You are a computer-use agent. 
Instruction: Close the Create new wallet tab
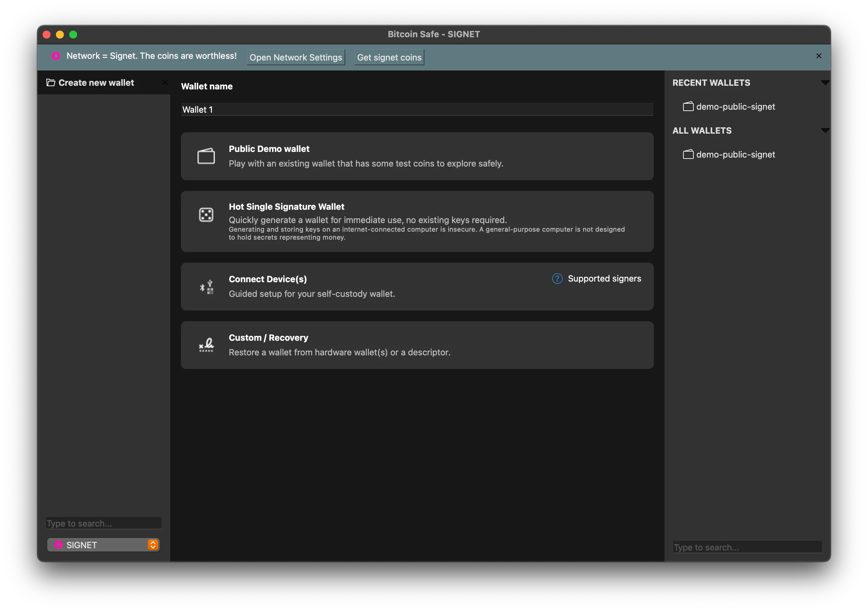[x=165, y=82]
